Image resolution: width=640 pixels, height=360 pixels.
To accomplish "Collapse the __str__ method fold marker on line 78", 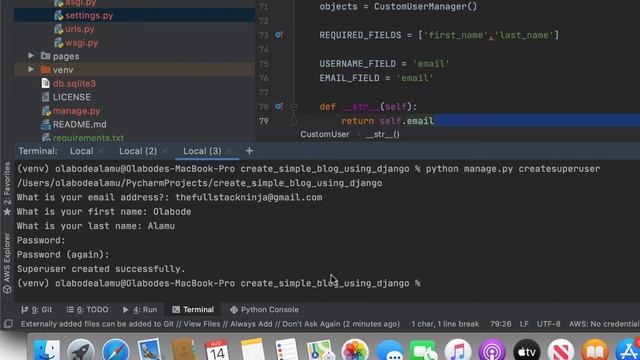I will pyautogui.click(x=293, y=107).
